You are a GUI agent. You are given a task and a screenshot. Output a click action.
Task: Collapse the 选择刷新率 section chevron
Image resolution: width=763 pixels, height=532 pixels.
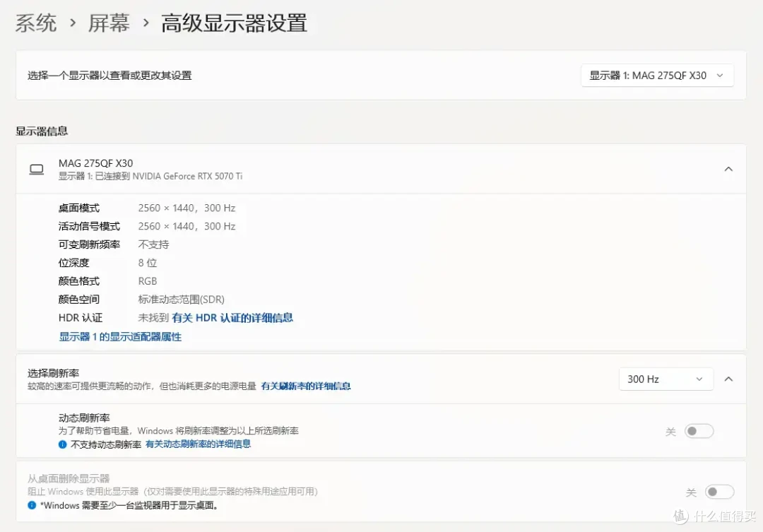(728, 379)
